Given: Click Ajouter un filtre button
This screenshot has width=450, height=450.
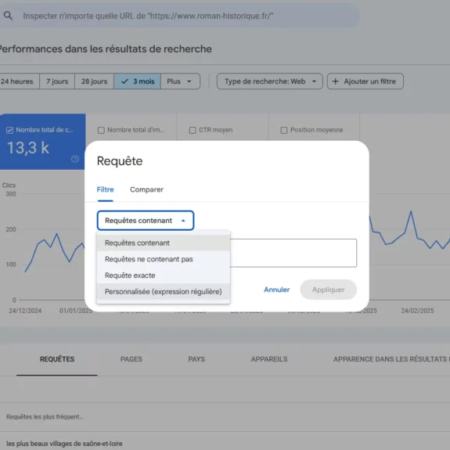Looking at the screenshot, I should click(x=365, y=81).
